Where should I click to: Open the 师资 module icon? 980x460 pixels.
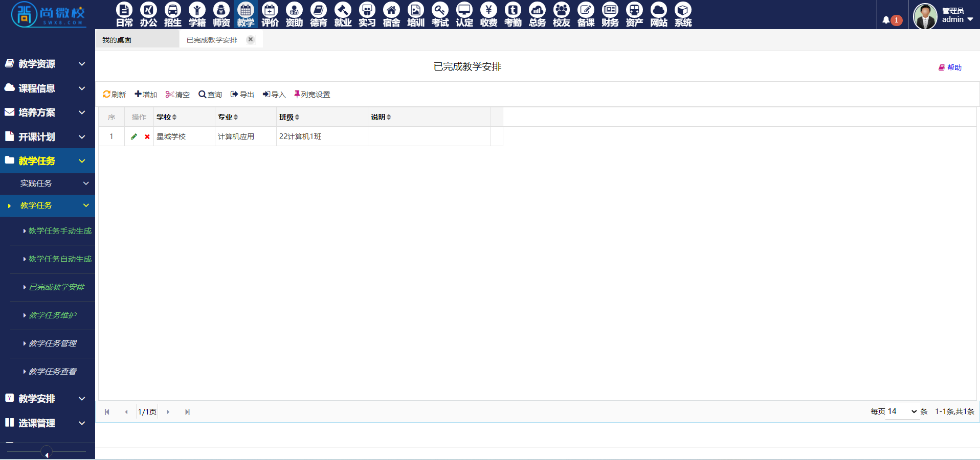(x=221, y=14)
